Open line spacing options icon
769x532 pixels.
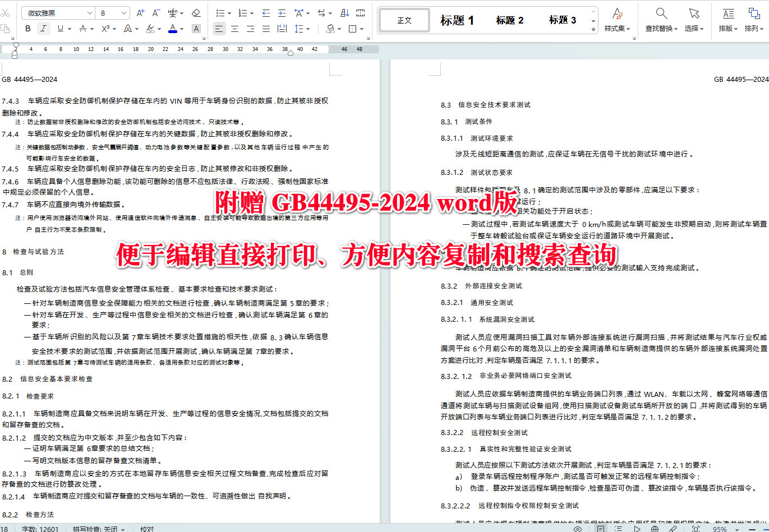click(298, 29)
